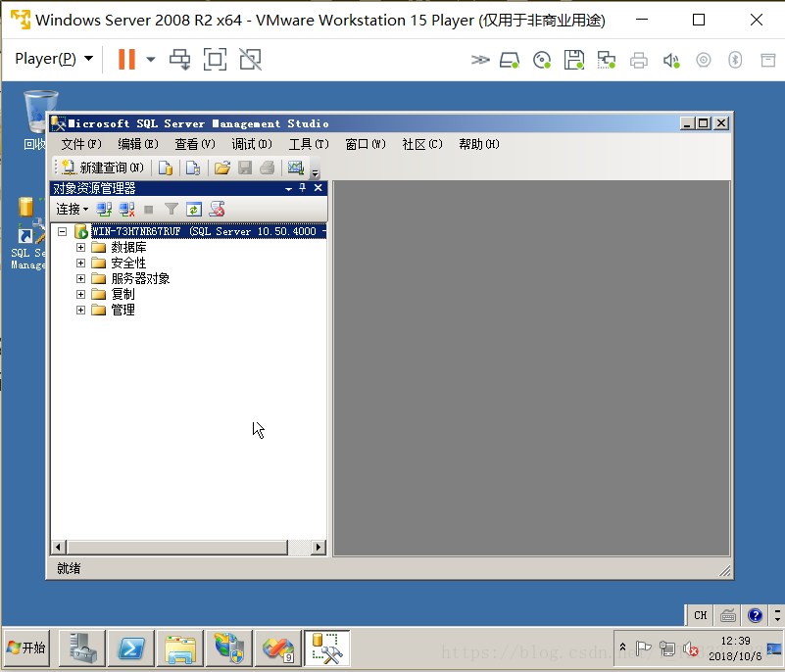
Task: Click the CH language bar indicator
Action: [701, 615]
